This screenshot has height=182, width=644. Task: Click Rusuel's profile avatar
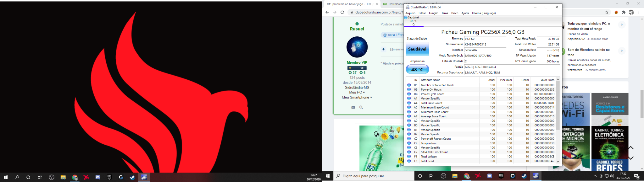(x=357, y=47)
